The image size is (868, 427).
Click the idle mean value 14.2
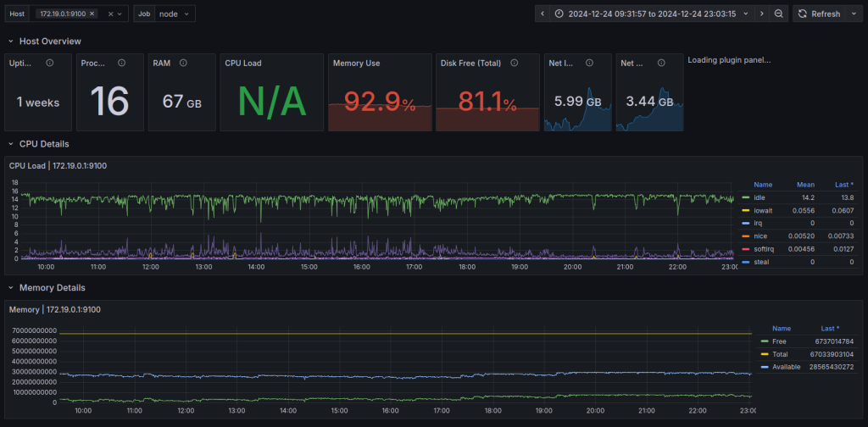click(808, 197)
